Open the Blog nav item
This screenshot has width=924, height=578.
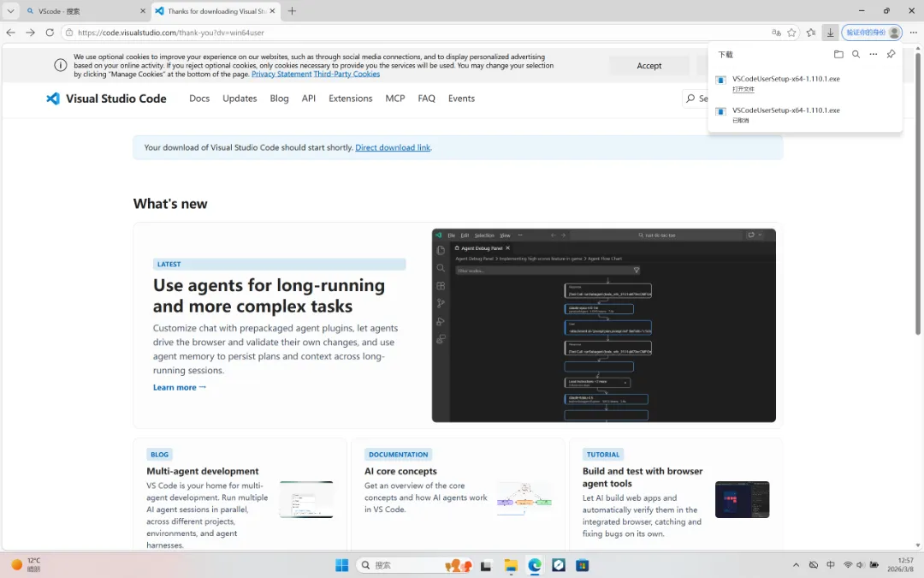pos(279,98)
